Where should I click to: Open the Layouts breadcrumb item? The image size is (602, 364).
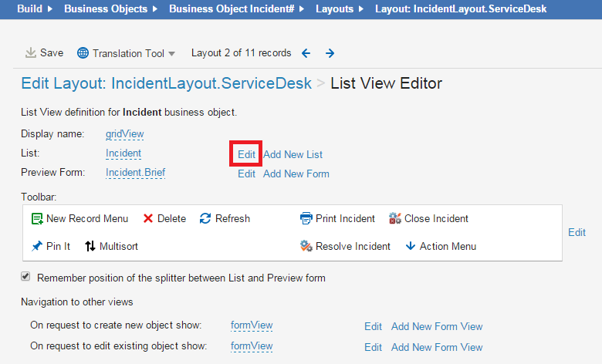click(334, 9)
